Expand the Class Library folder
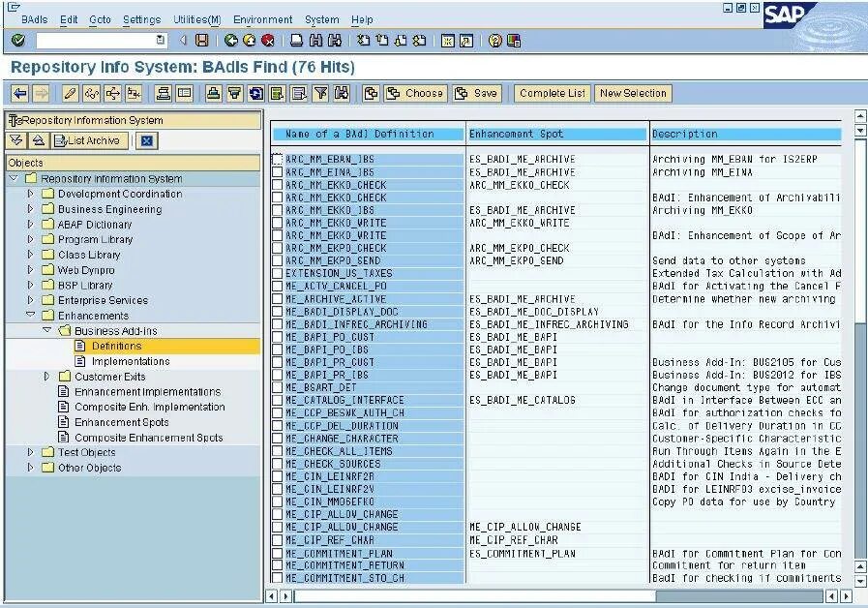 point(30,255)
